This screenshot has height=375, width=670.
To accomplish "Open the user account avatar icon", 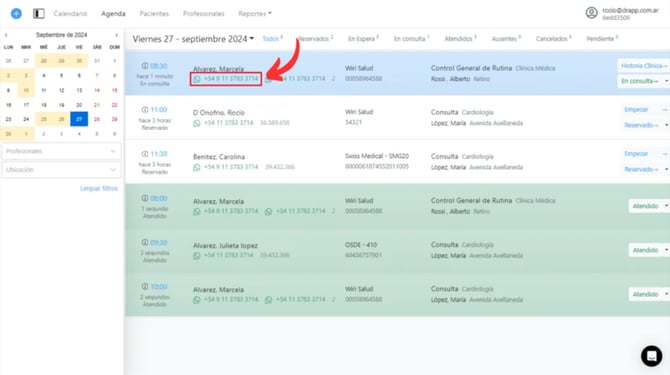I will [x=591, y=13].
